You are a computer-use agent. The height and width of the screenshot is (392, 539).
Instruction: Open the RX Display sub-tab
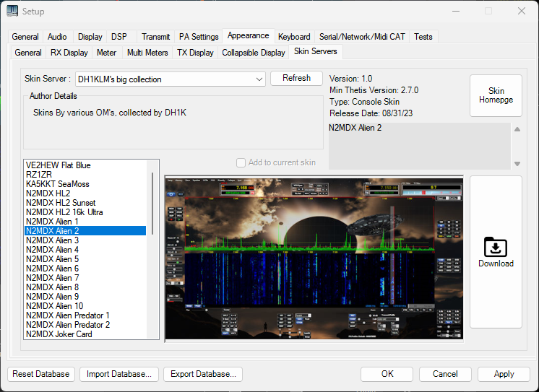tap(69, 53)
